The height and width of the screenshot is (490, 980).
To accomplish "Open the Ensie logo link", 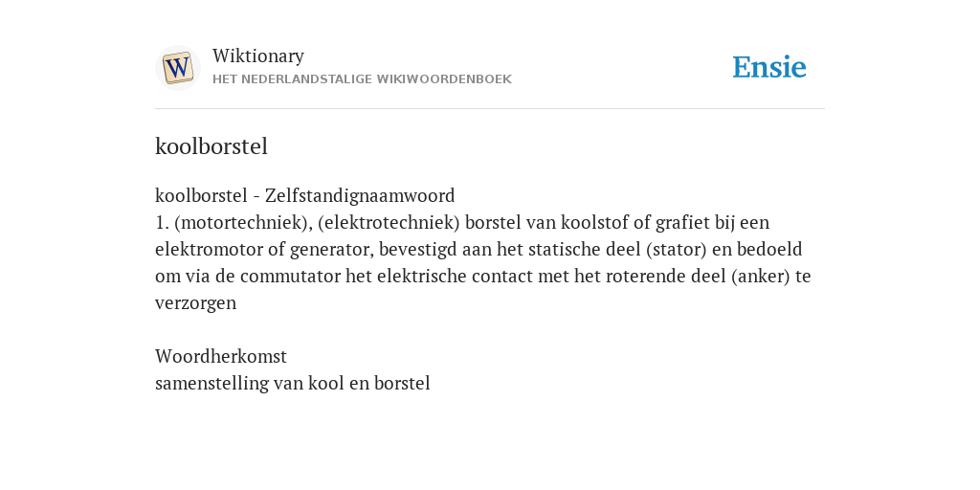I will 769,68.
